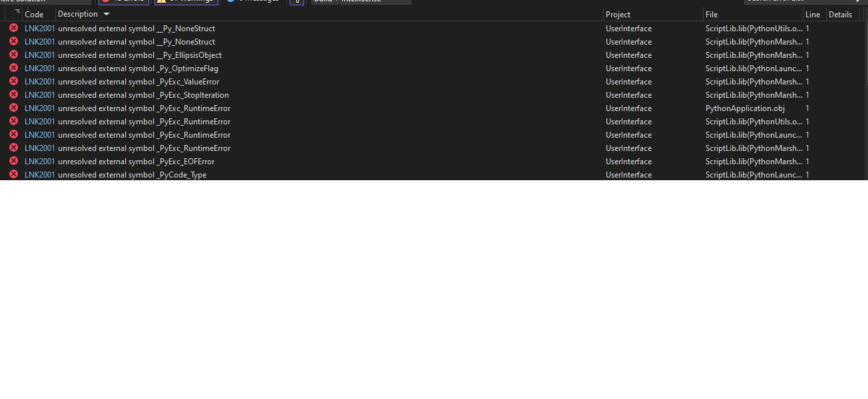Click the Details column header
Image resolution: width=868 pixels, height=399 pixels.
point(840,15)
